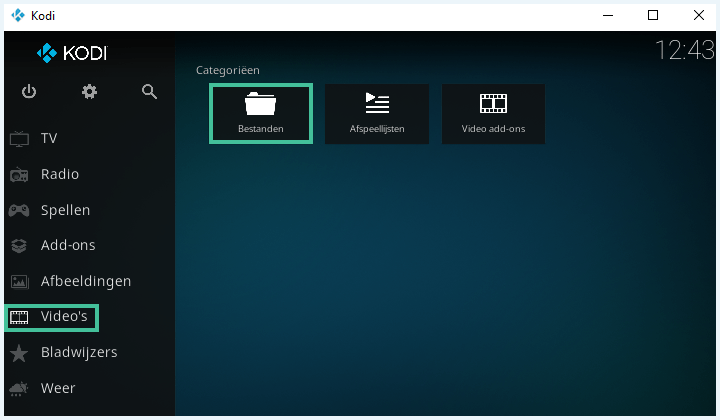Image resolution: width=720 pixels, height=420 pixels.
Task: Open Add-ons menu item
Action: [x=68, y=245]
